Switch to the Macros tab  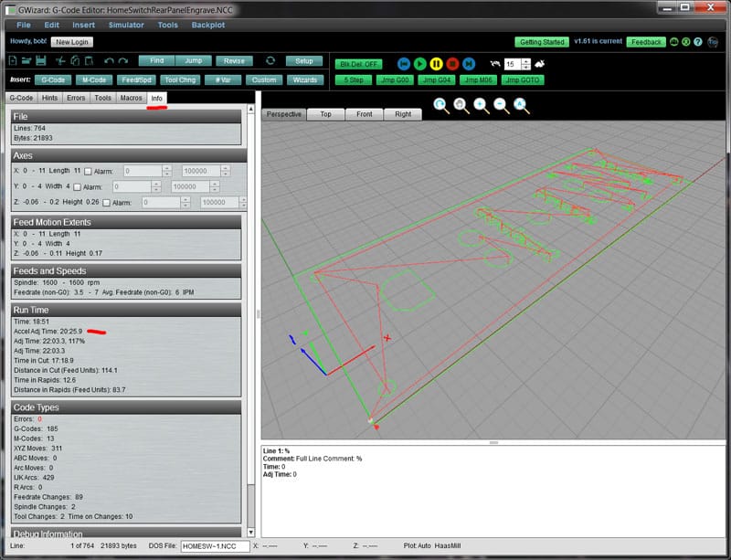point(130,98)
